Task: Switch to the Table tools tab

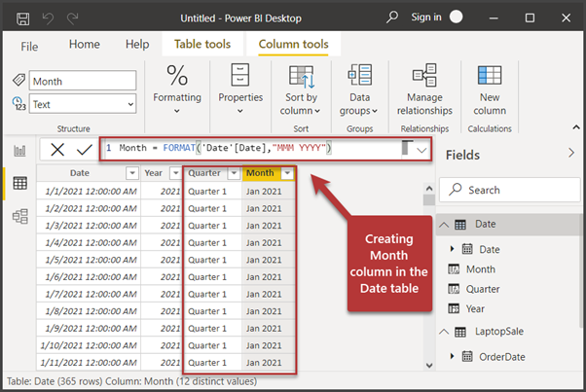Action: point(202,45)
